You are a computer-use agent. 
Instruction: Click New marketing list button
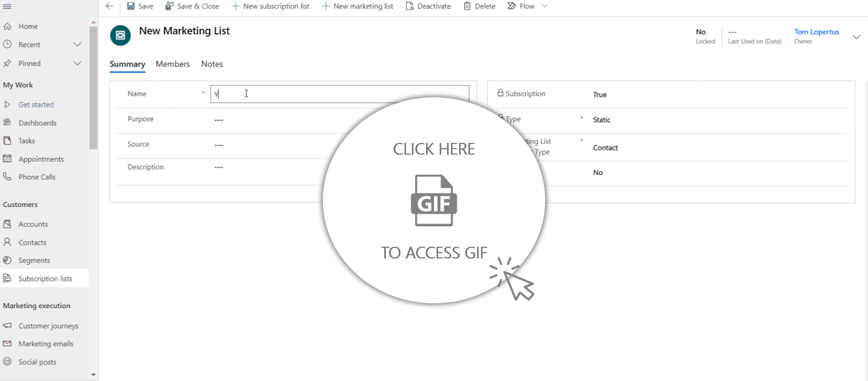(357, 6)
